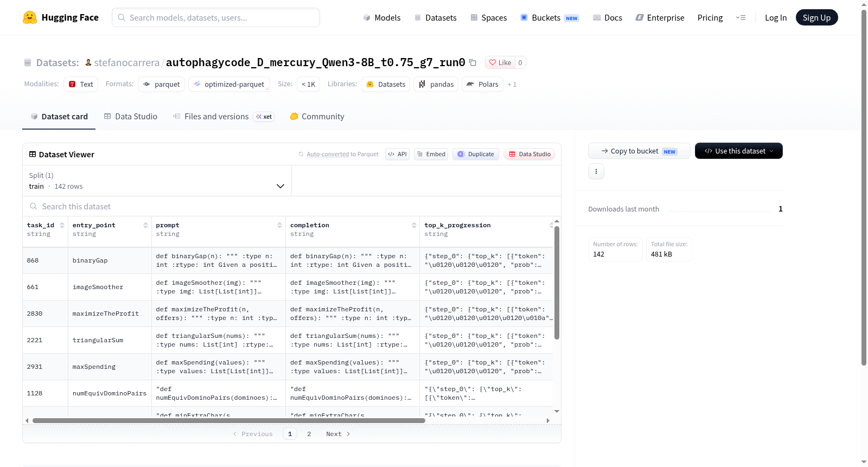Open the navigation overflow menu icon
Screen dimensions: 868x467
tap(741, 17)
